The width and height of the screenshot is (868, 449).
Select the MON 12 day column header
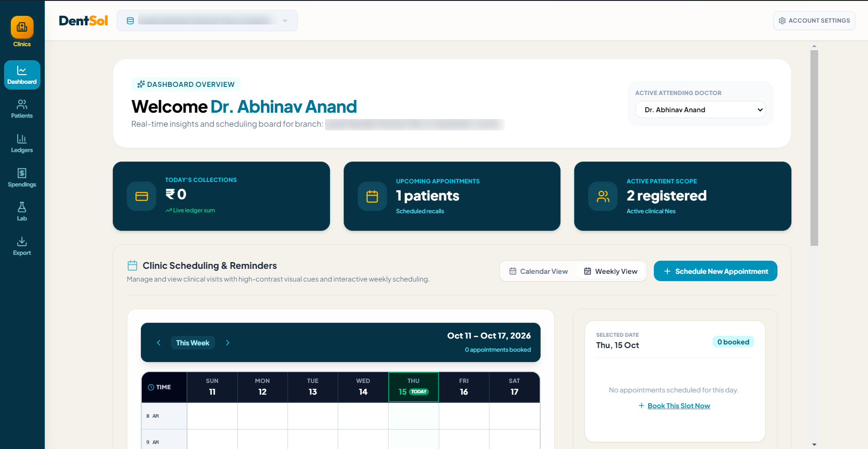(263, 387)
